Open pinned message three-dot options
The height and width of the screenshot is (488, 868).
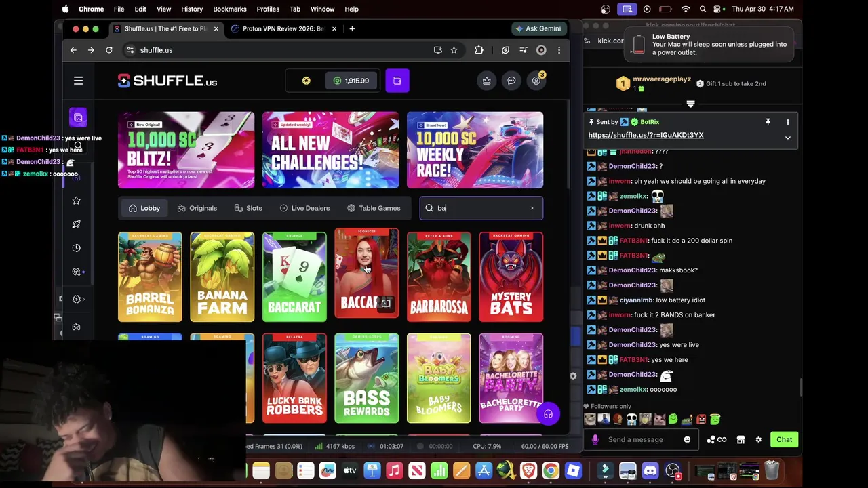(788, 122)
